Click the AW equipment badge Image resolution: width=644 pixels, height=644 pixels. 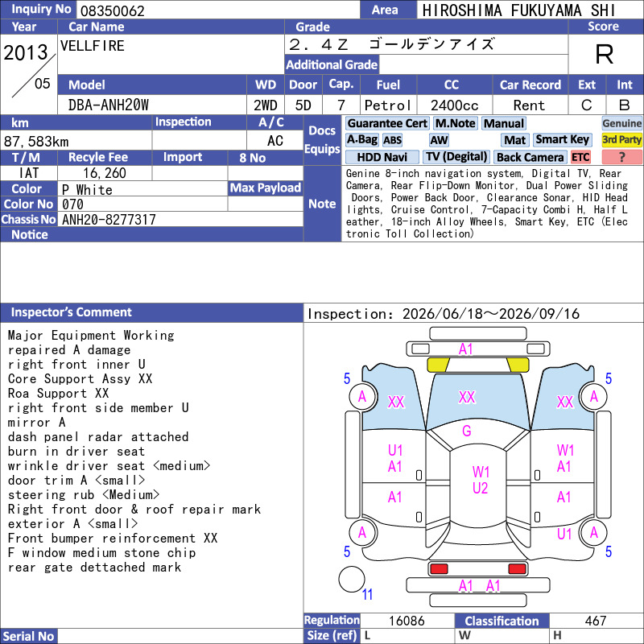[439, 140]
